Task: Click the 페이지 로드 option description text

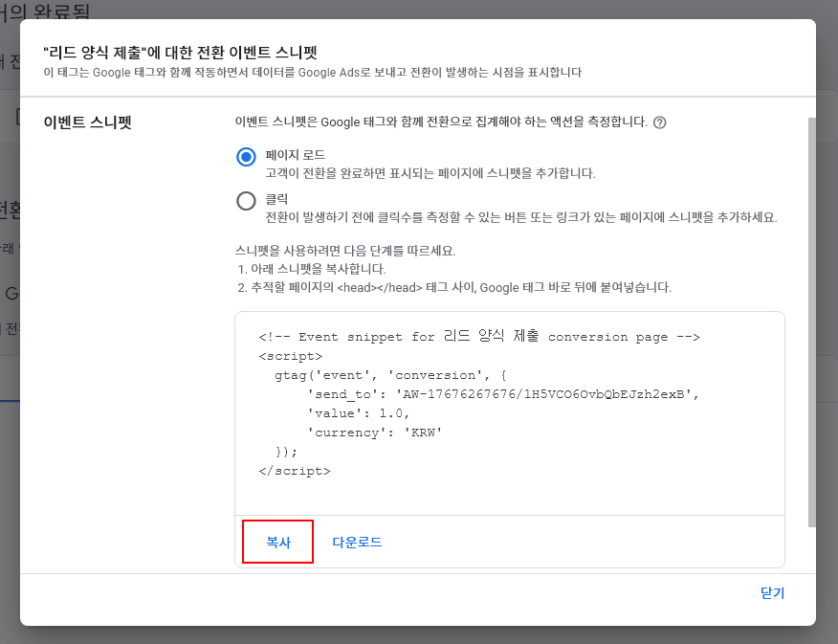Action: [x=430, y=173]
